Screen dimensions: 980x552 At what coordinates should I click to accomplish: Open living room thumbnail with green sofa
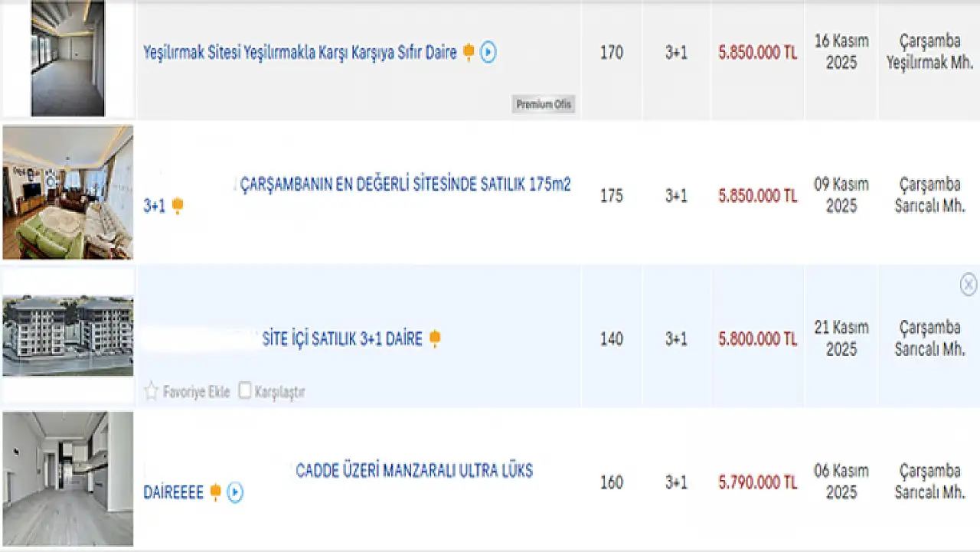click(67, 192)
